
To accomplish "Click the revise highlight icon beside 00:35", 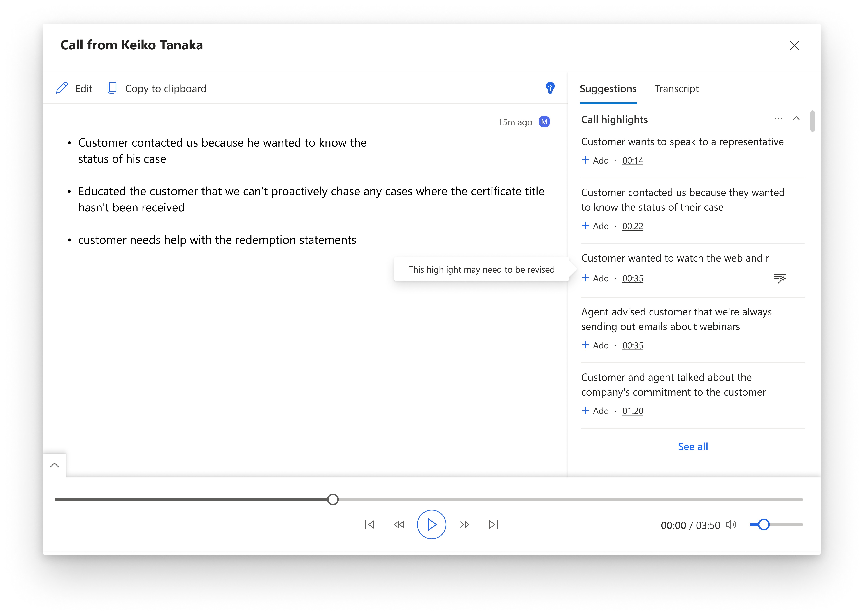I will 780,278.
